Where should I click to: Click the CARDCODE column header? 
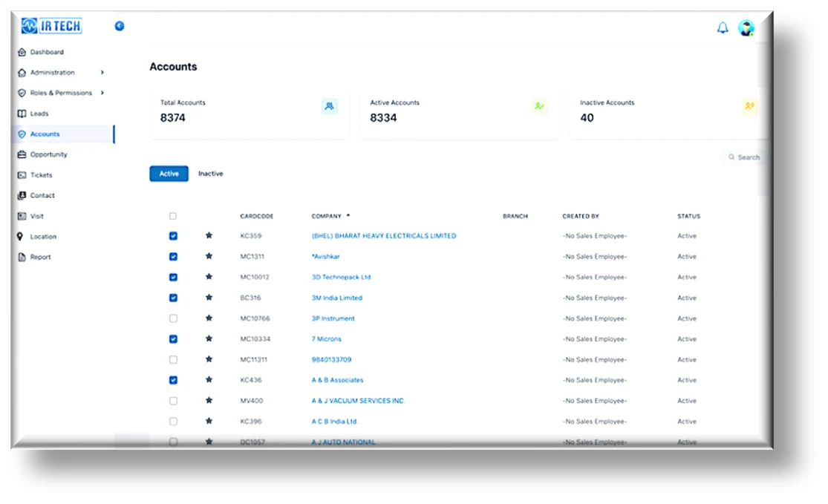point(257,217)
